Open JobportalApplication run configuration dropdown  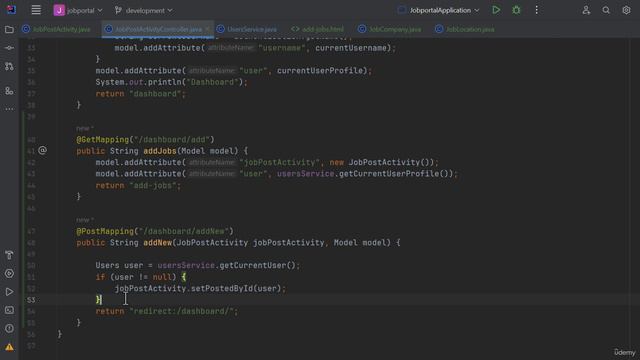pos(439,10)
